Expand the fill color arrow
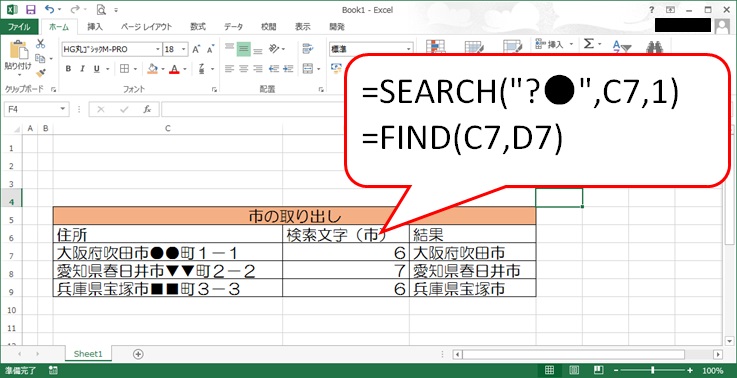This screenshot has width=737, height=378. point(163,69)
